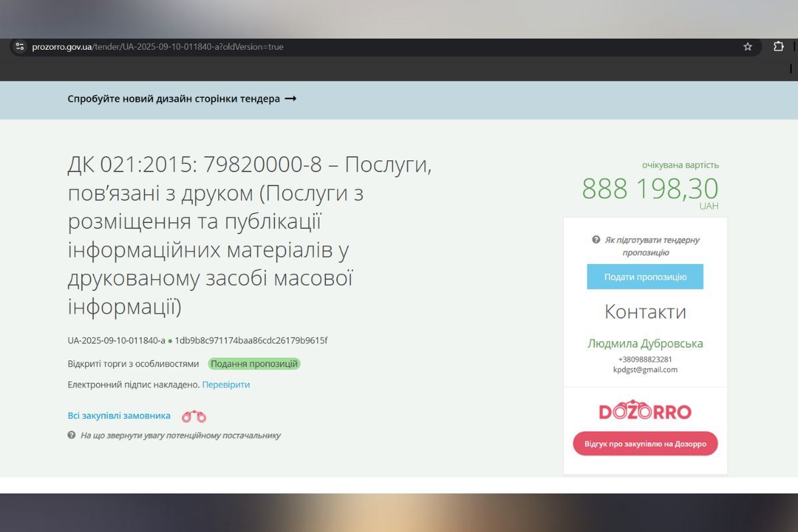Click the arrow in the new design banner
The image size is (798, 532).
coord(290,98)
